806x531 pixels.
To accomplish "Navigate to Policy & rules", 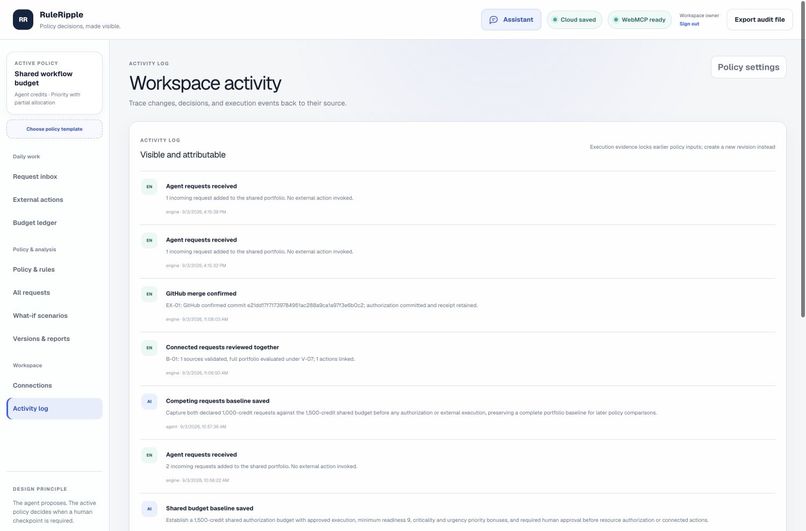I will pos(54,269).
